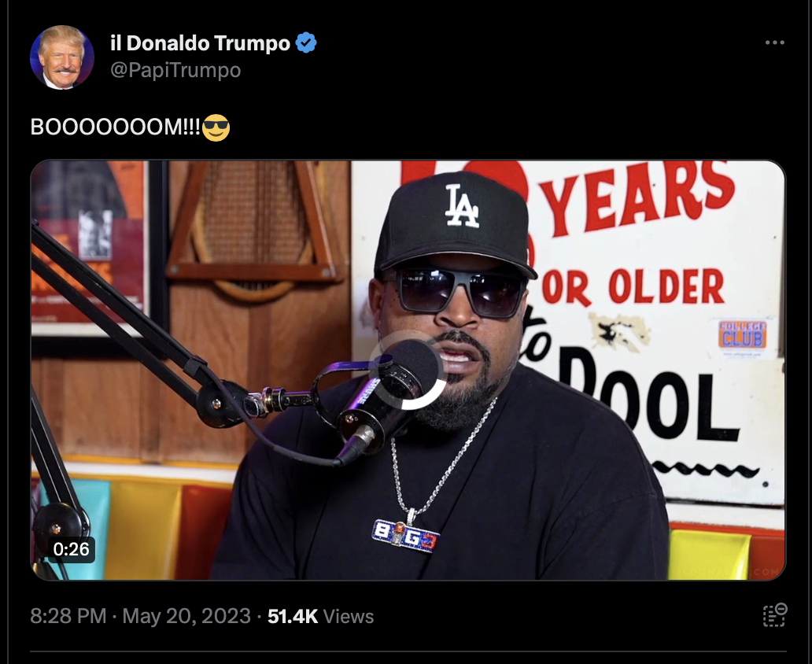Click the OR OLDER sign text

tap(633, 286)
